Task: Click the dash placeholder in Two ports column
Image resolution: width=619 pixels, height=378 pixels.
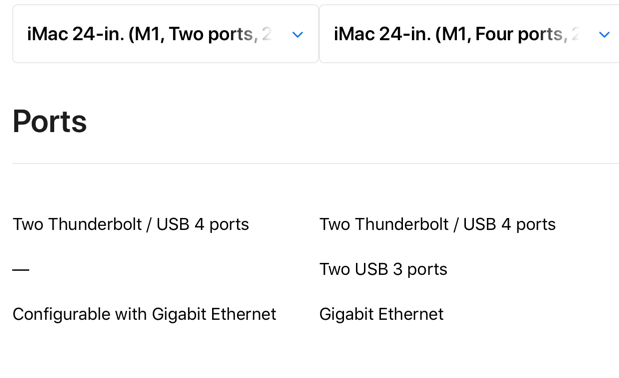Action: point(21,270)
